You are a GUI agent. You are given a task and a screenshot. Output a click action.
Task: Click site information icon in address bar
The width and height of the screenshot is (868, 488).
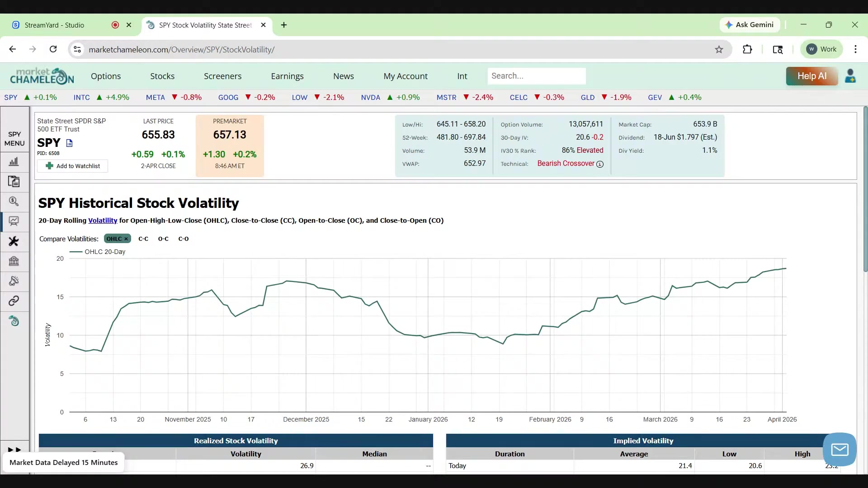[x=78, y=50]
